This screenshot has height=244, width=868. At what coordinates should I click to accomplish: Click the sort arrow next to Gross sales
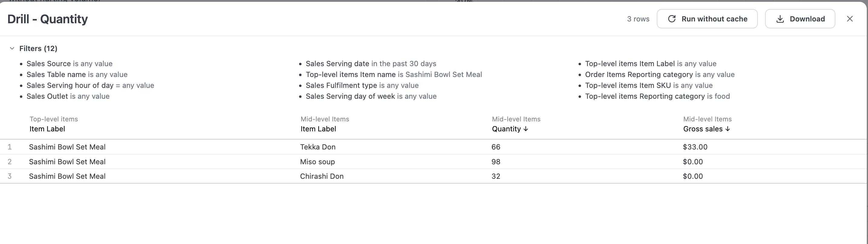728,129
